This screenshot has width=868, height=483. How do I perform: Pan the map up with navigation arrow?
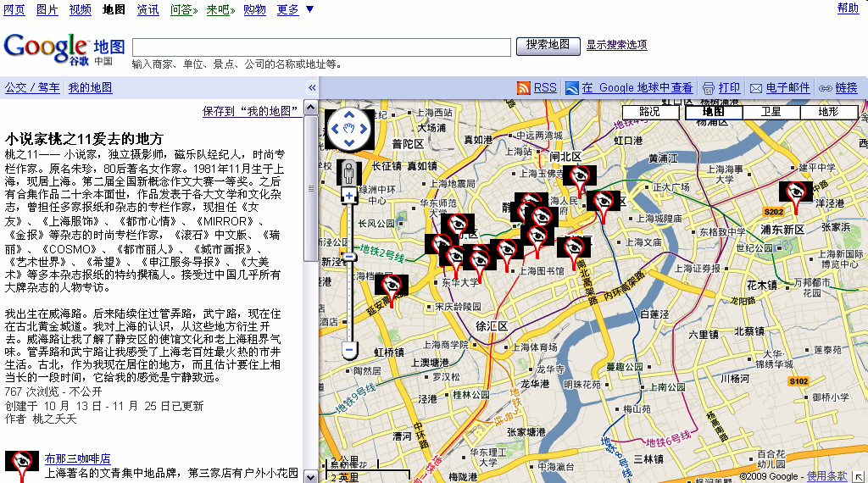click(x=348, y=115)
